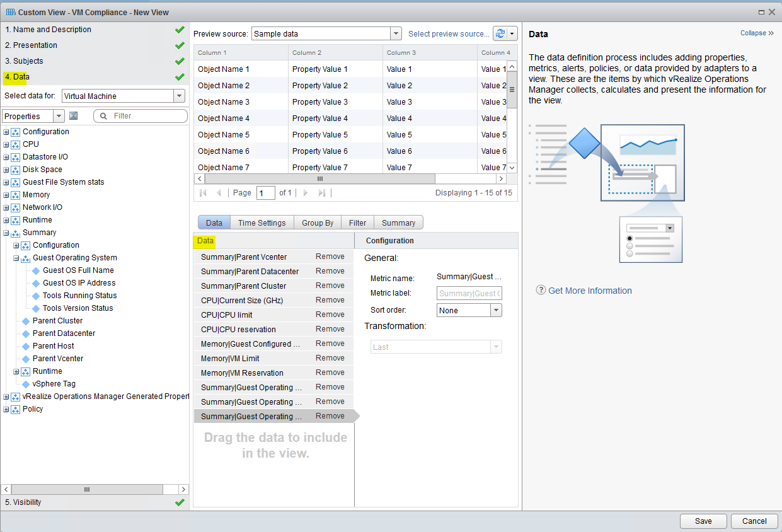Remove Summary|Parent Vcenter from the data list
Viewport: 782px width, 532px height.
[330, 257]
